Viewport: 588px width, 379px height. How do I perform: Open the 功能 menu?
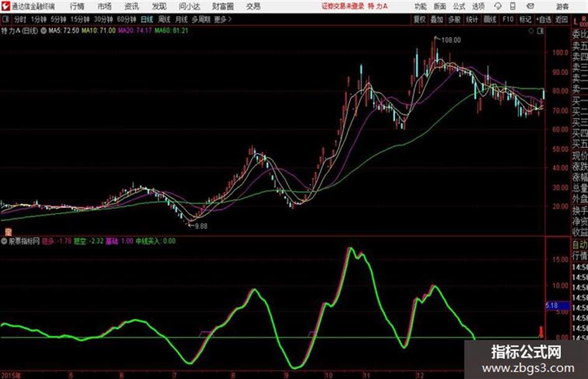pyautogui.click(x=421, y=6)
